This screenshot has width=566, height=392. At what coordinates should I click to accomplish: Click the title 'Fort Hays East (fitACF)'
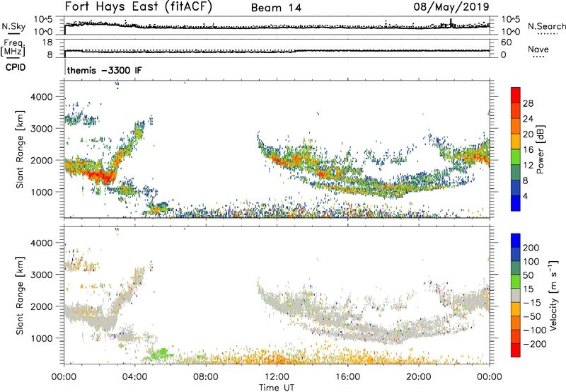[138, 6]
